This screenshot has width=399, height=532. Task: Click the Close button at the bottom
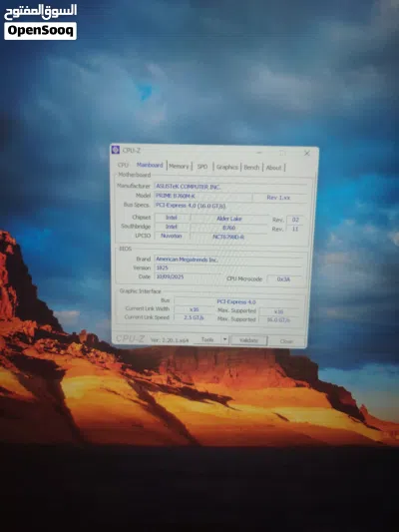pos(286,341)
